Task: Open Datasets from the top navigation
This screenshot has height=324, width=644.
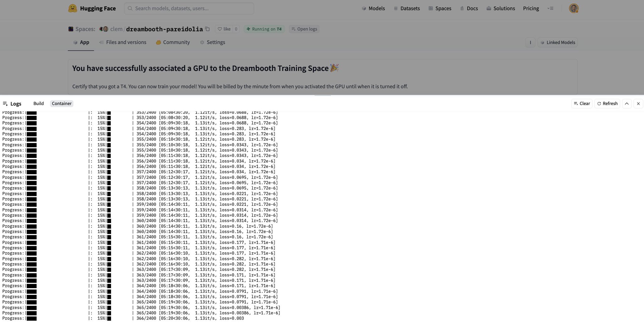Action: [407, 8]
